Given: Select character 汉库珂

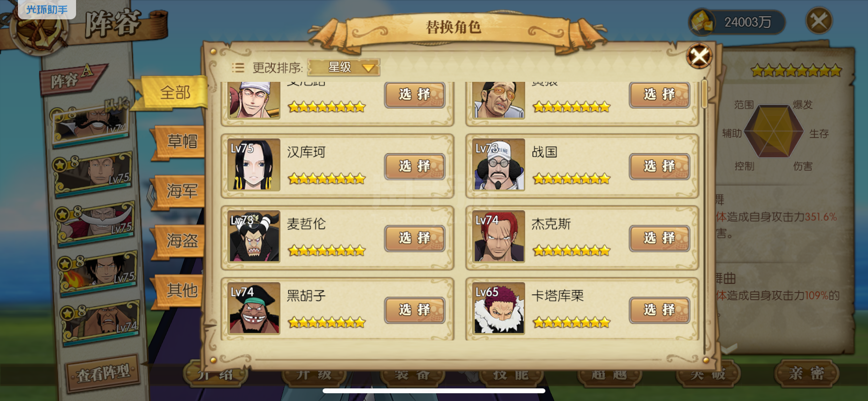Looking at the screenshot, I should (x=415, y=166).
